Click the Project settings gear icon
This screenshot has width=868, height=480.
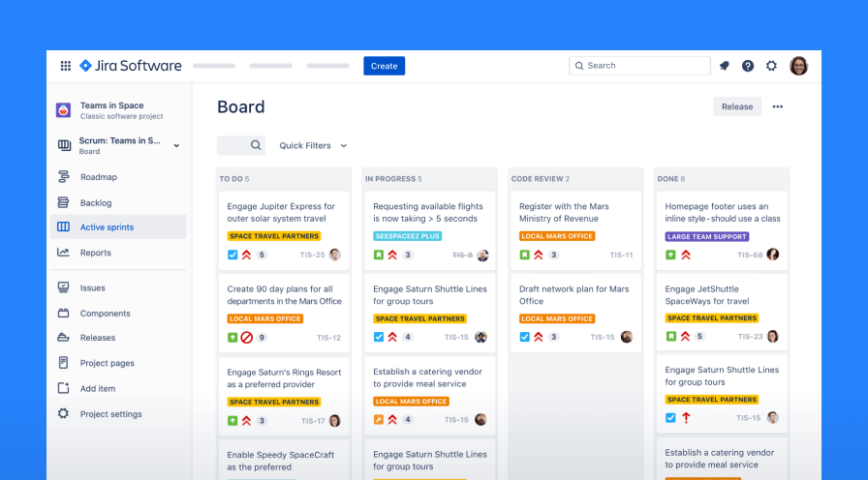(x=63, y=414)
